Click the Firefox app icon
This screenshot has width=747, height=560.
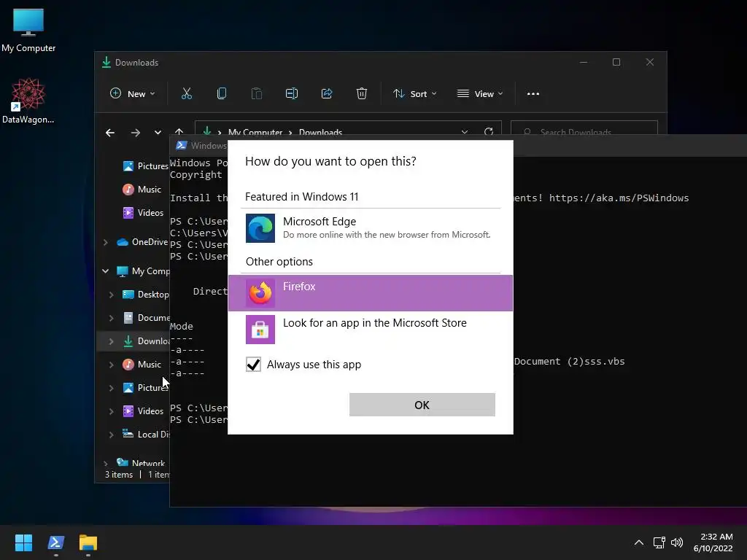click(x=260, y=293)
